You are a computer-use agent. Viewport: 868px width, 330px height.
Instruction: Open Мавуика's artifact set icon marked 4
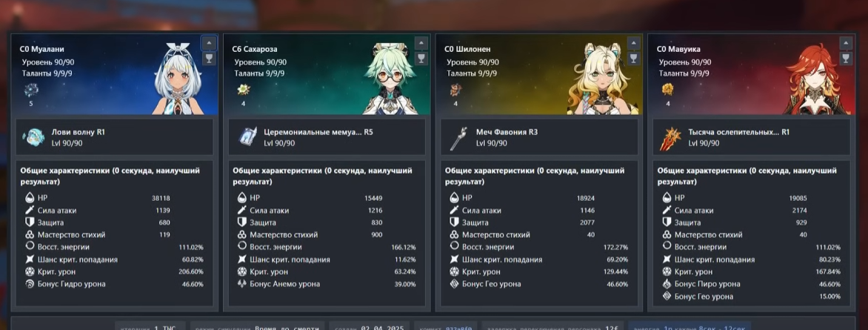click(667, 90)
